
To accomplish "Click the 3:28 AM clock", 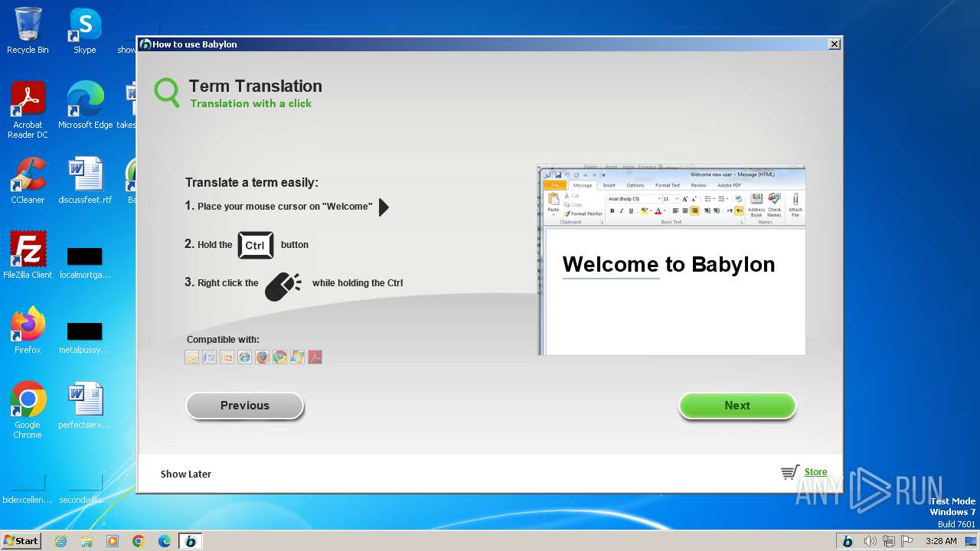I will (x=941, y=541).
